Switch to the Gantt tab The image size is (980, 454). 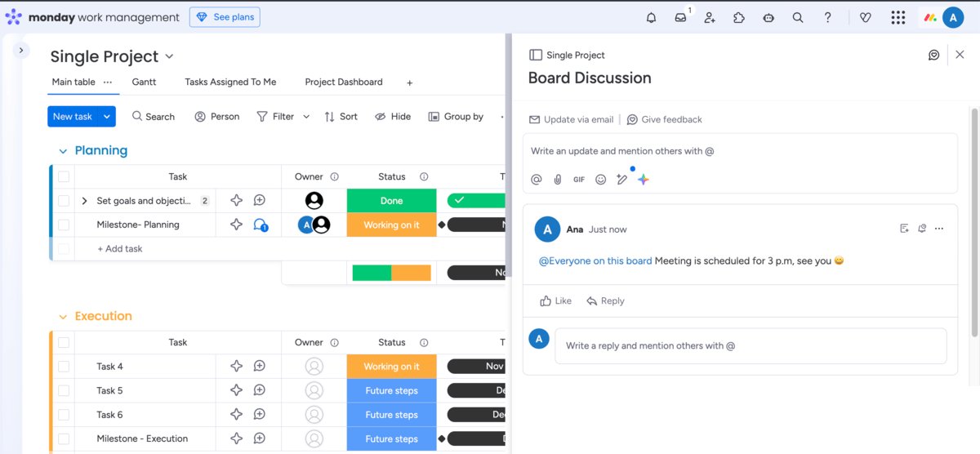tap(144, 82)
